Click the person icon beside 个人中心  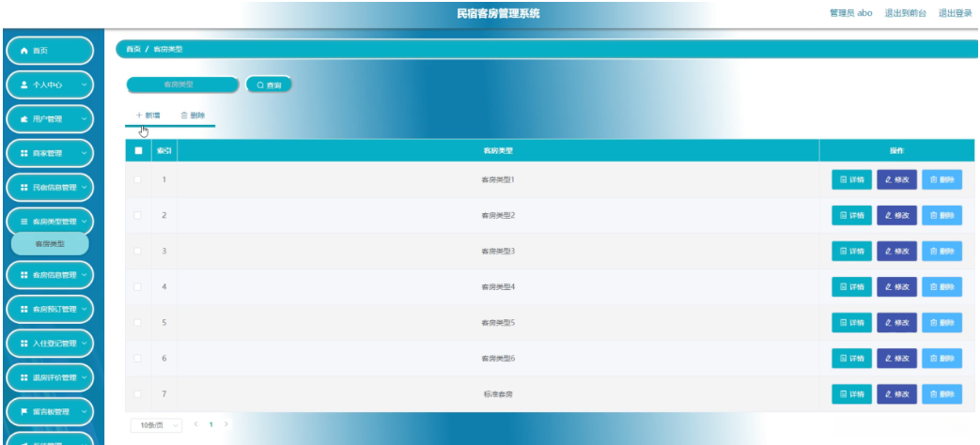(x=24, y=84)
